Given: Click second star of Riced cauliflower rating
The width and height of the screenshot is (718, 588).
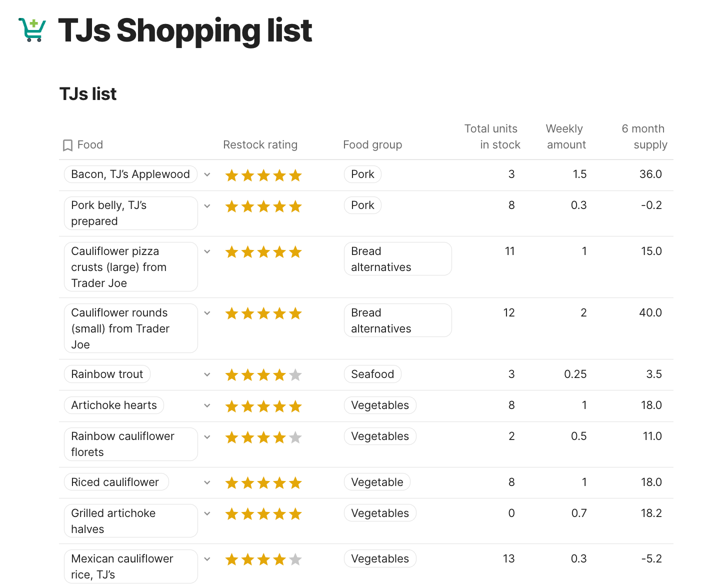Looking at the screenshot, I should point(247,483).
